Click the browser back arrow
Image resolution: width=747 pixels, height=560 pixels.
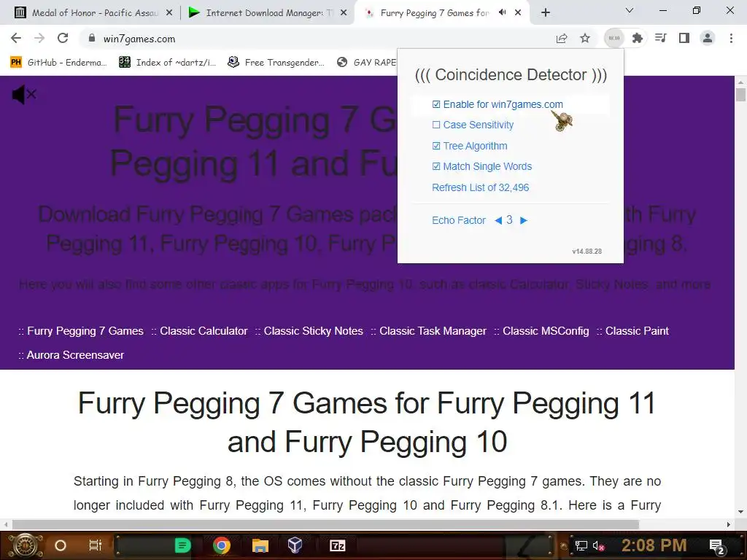tap(16, 38)
